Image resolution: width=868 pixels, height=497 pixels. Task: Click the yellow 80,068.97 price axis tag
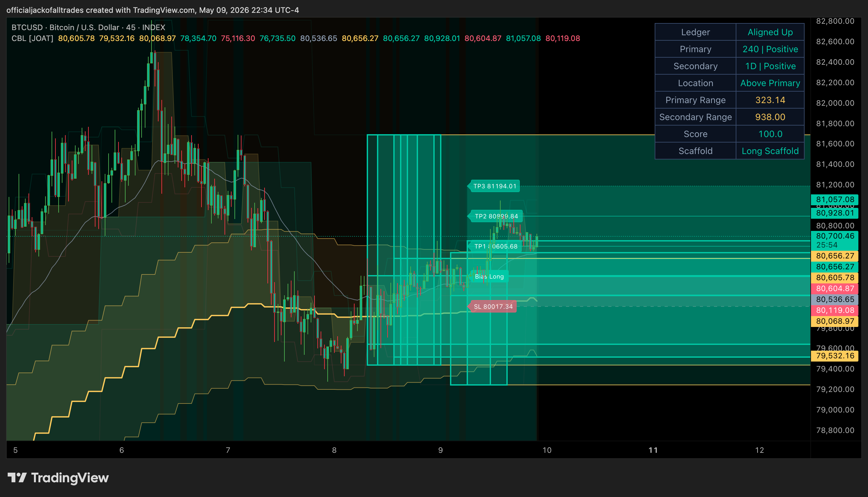pyautogui.click(x=835, y=321)
